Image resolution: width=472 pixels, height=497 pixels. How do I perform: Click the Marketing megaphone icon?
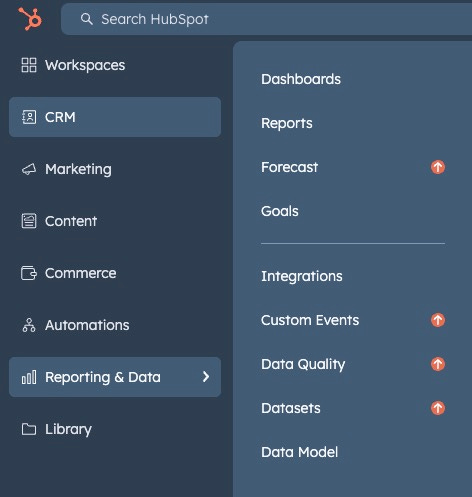[x=29, y=169]
